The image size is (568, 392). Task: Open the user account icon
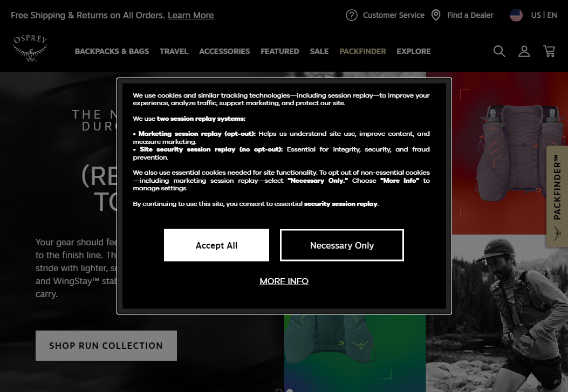pos(524,51)
